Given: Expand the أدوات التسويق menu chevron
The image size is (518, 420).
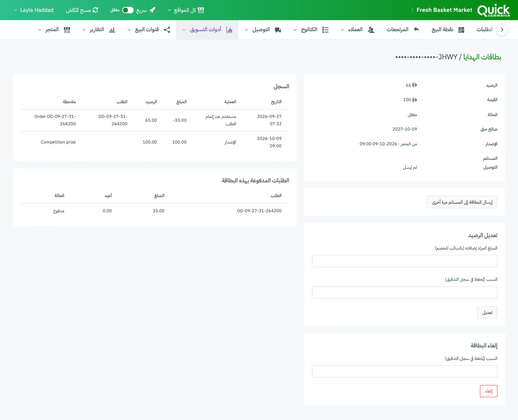Looking at the screenshot, I should [x=184, y=30].
